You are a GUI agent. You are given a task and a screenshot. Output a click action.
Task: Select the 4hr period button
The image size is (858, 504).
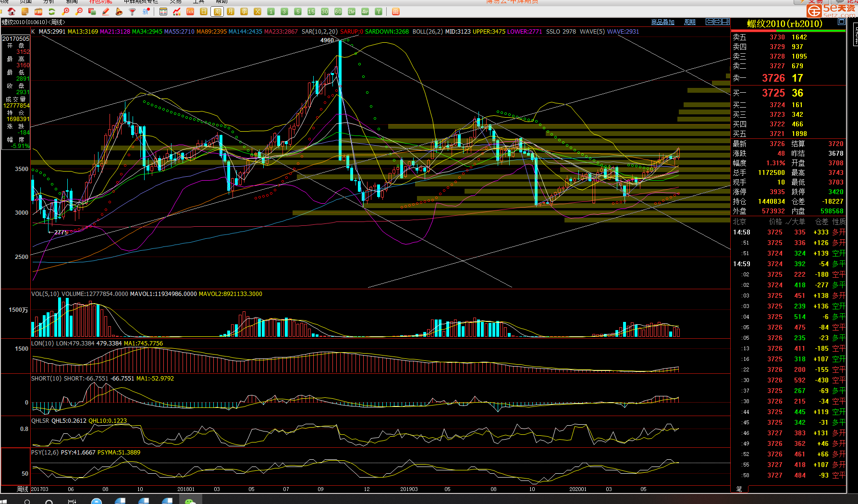pyautogui.click(x=365, y=12)
